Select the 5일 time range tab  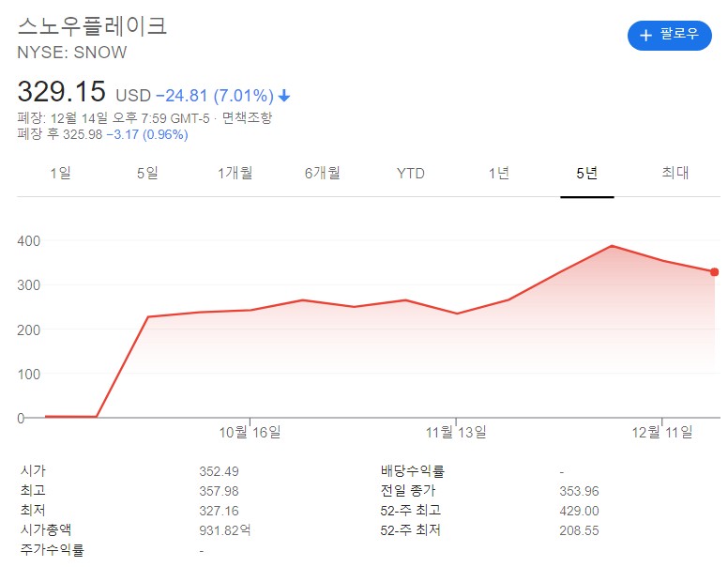147,174
